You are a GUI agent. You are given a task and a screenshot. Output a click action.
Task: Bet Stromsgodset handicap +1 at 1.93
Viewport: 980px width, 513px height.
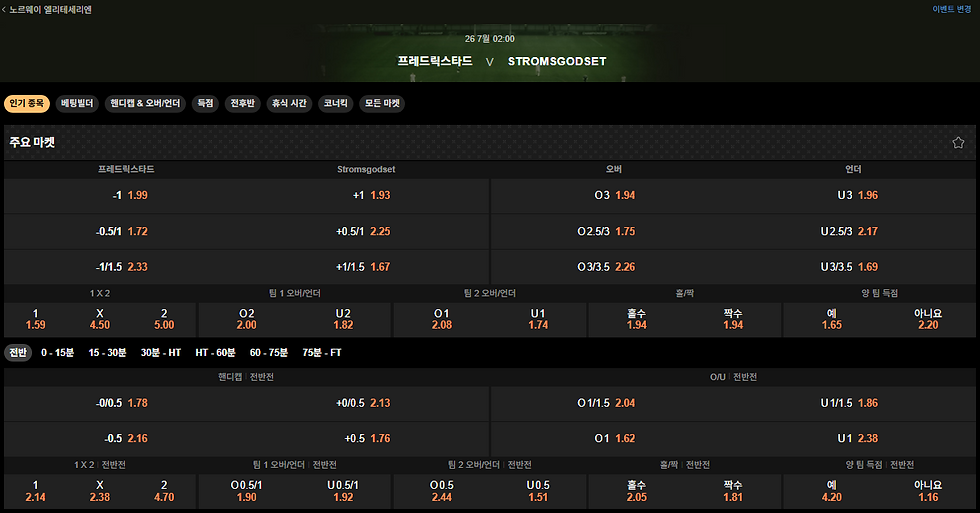(x=369, y=196)
